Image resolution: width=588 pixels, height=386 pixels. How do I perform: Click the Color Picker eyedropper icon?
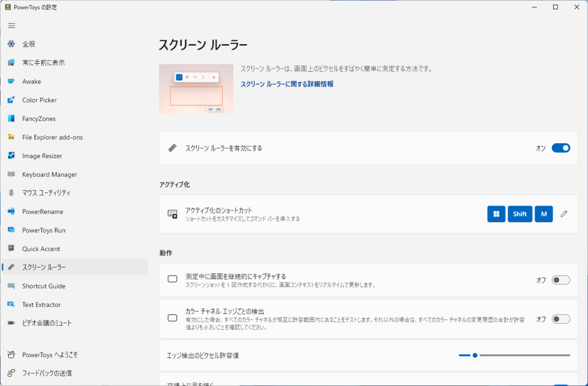tap(11, 100)
